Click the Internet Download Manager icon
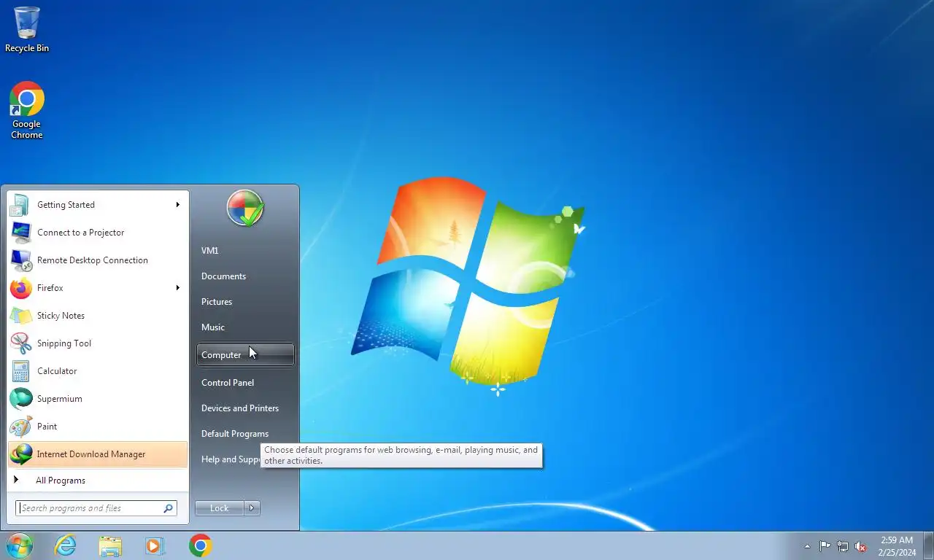934x560 pixels. tap(20, 454)
